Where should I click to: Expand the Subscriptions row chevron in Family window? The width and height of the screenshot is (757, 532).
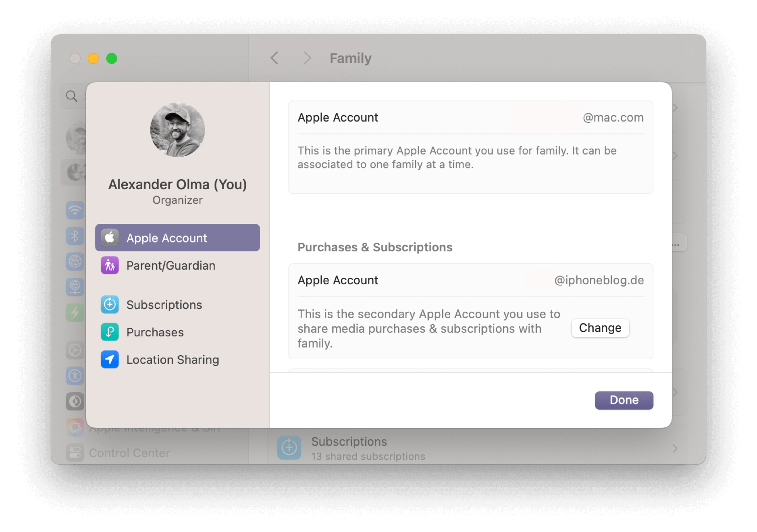click(x=675, y=448)
